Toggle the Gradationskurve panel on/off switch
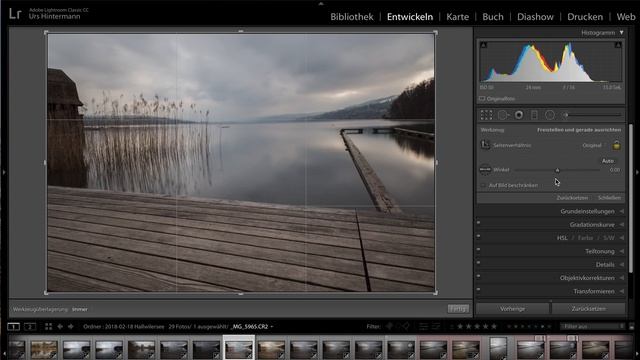The image size is (640, 360). coord(478,223)
